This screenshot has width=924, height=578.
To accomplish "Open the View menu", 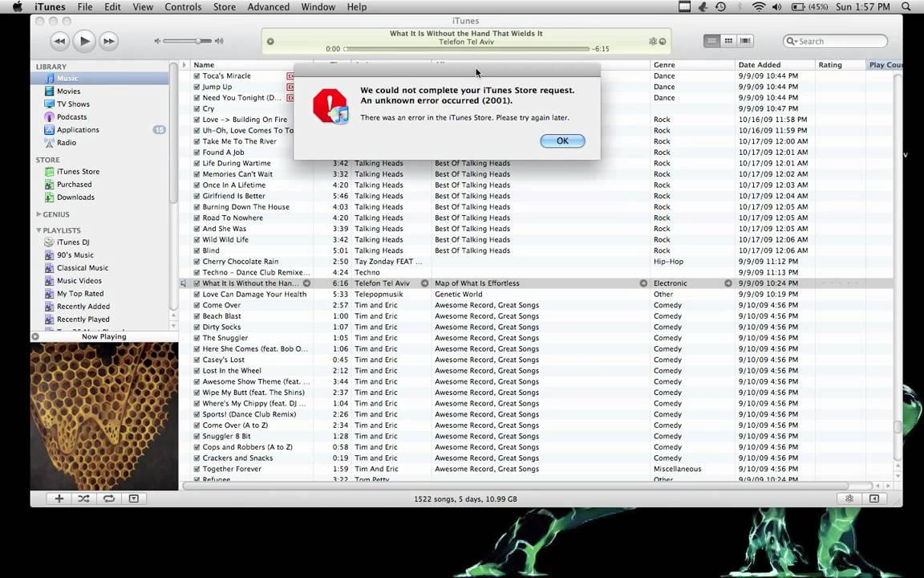I will (143, 7).
